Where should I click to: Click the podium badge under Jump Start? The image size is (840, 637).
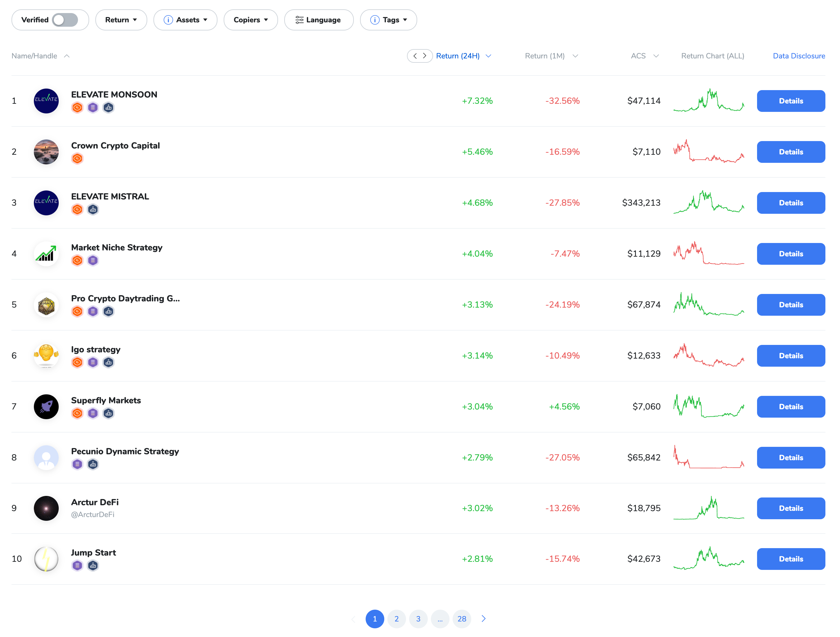coord(93,566)
